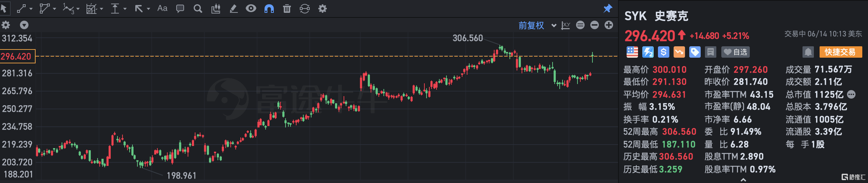This screenshot has height=183, width=868.
Task: Delete drawings with the trash icon
Action: (x=287, y=9)
